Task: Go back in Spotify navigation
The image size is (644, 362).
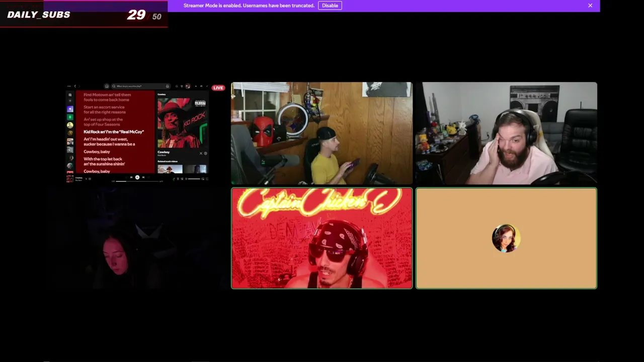Action: [75, 86]
